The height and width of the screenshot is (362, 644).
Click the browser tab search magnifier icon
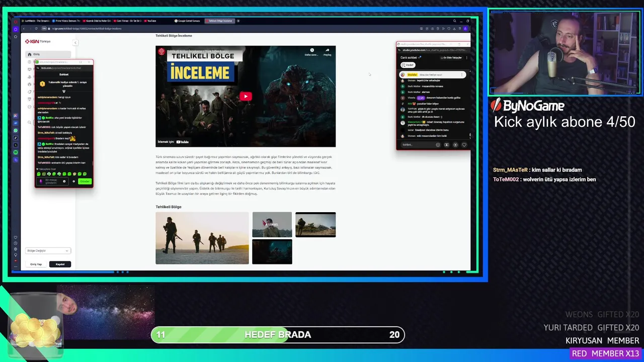click(x=455, y=21)
